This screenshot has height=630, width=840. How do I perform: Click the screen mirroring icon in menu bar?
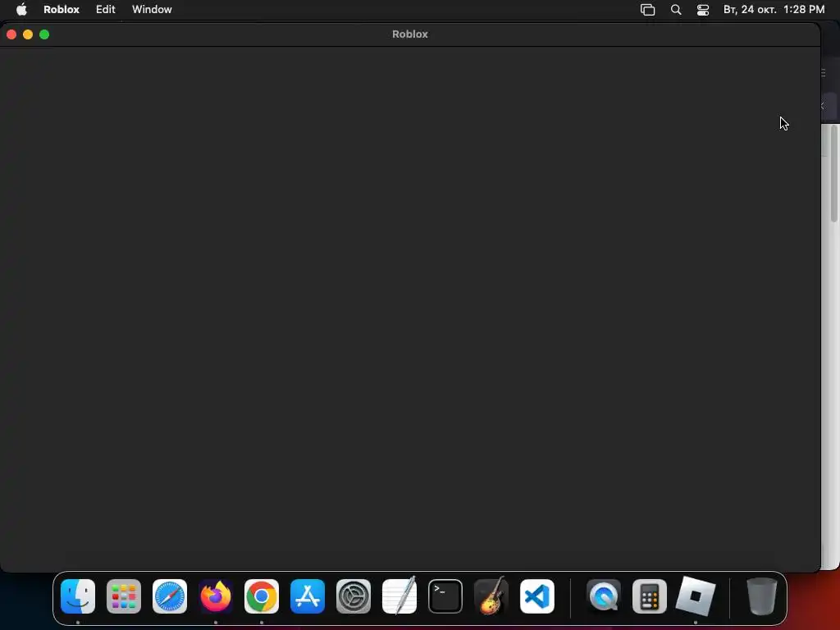(648, 10)
